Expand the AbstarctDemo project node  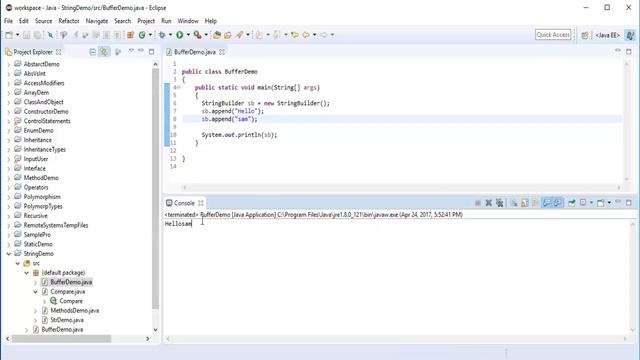pyautogui.click(x=9, y=64)
